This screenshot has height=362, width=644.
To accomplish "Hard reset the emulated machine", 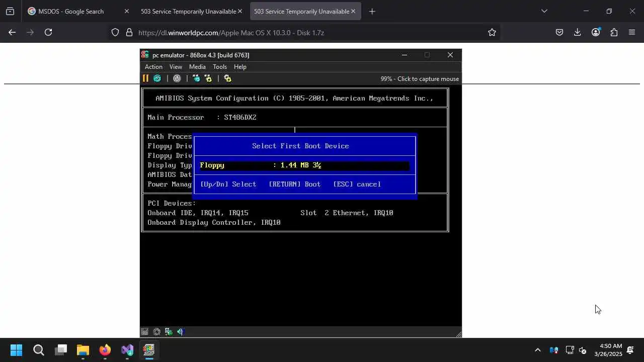I will click(157, 78).
